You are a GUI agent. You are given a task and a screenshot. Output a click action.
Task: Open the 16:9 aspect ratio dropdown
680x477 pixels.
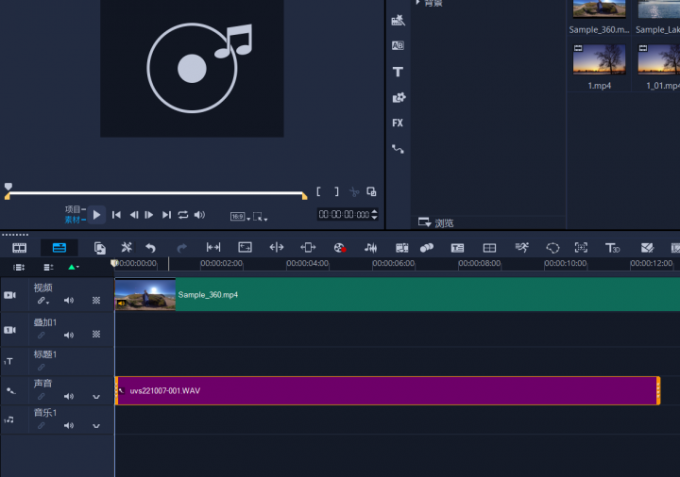click(x=240, y=216)
